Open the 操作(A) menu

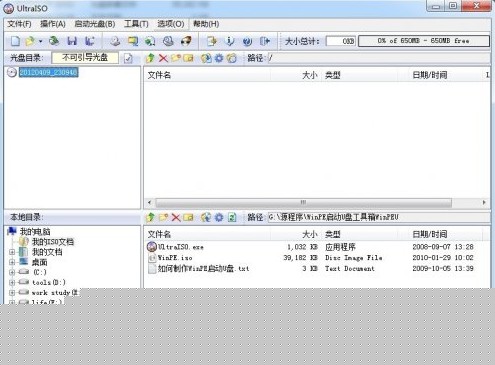53,24
